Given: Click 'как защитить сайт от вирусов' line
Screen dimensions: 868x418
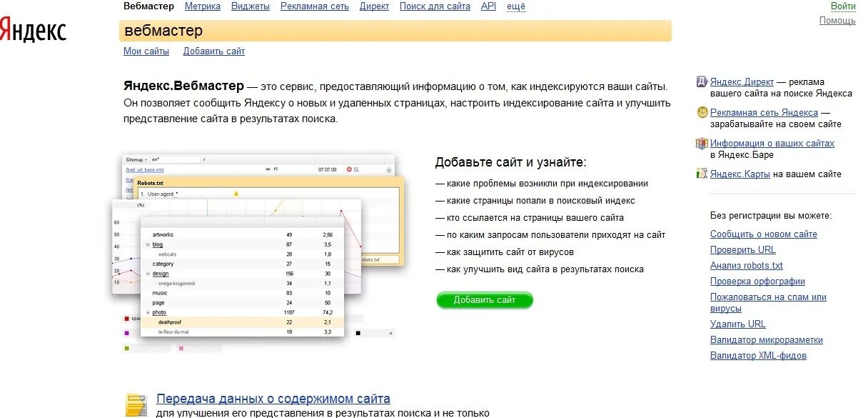Looking at the screenshot, I should point(505,252).
